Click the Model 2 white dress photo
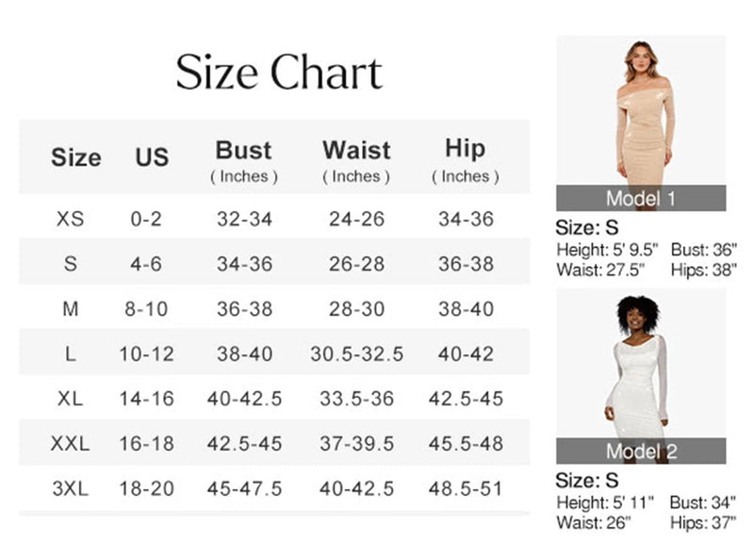Image resolution: width=754 pixels, height=560 pixels. [x=640, y=363]
